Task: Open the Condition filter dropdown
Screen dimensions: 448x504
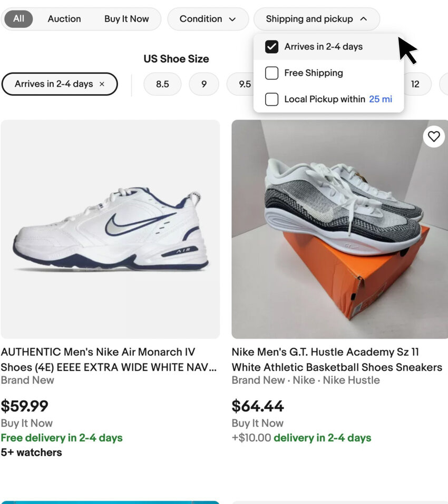Action: click(208, 19)
